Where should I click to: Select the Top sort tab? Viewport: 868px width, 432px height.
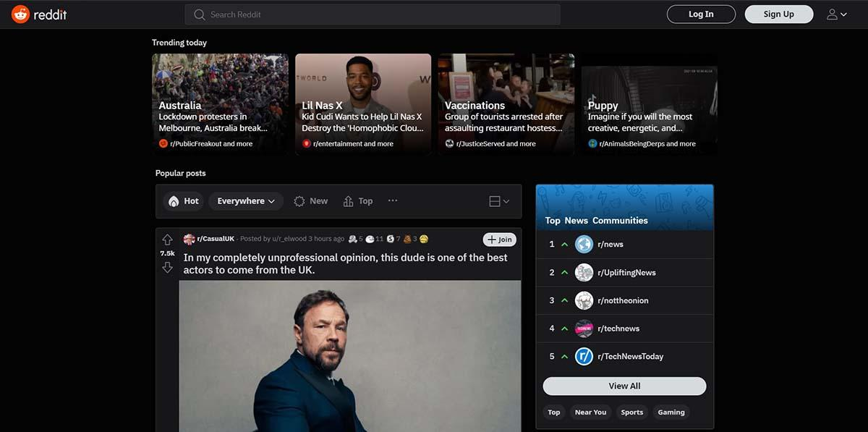(x=358, y=201)
